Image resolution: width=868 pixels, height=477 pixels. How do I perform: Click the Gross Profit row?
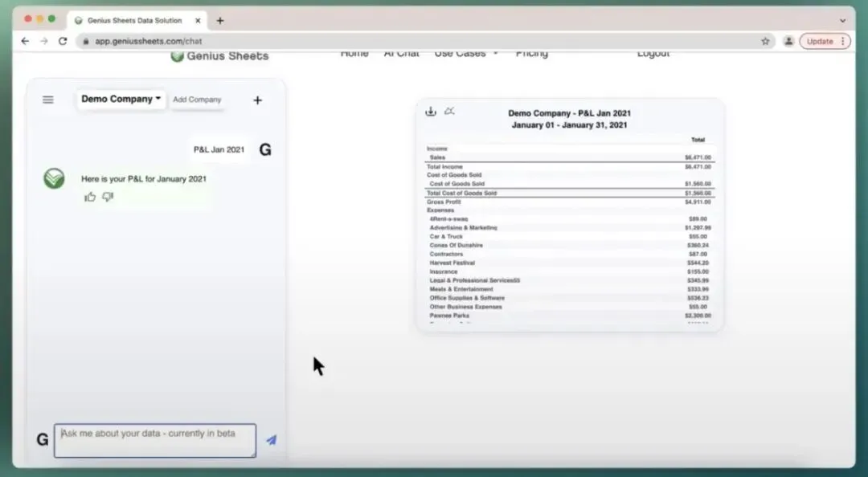click(x=570, y=202)
